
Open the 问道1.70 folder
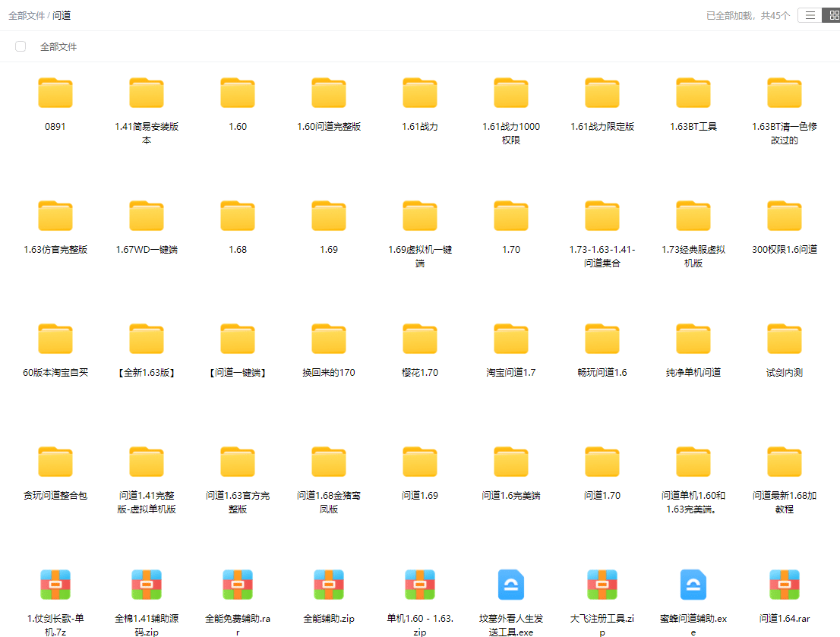602,462
